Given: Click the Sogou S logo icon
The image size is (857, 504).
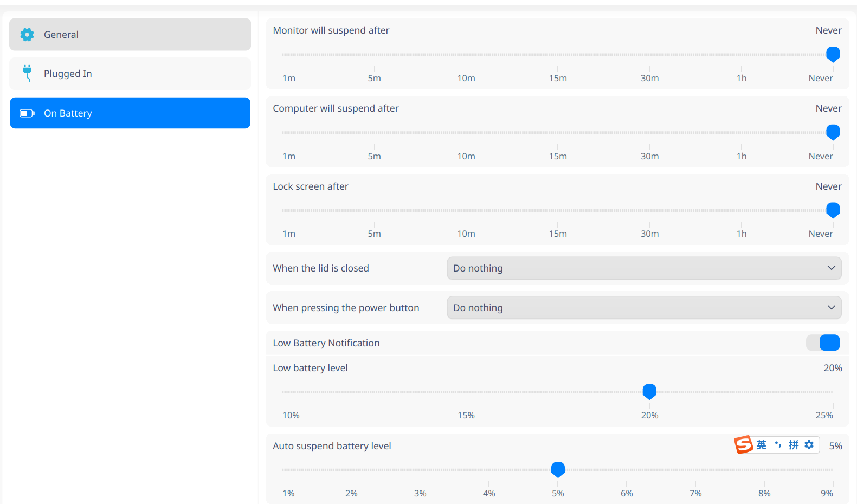Looking at the screenshot, I should pos(744,445).
